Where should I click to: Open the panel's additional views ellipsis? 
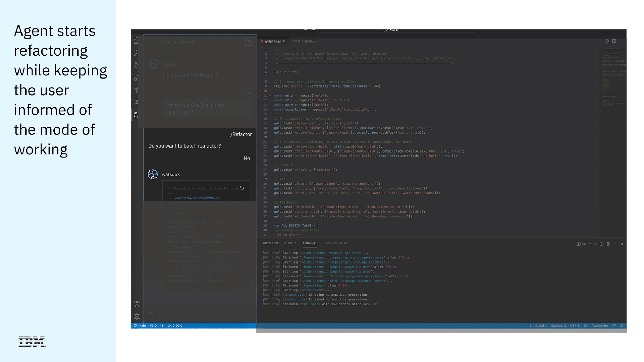(354, 243)
